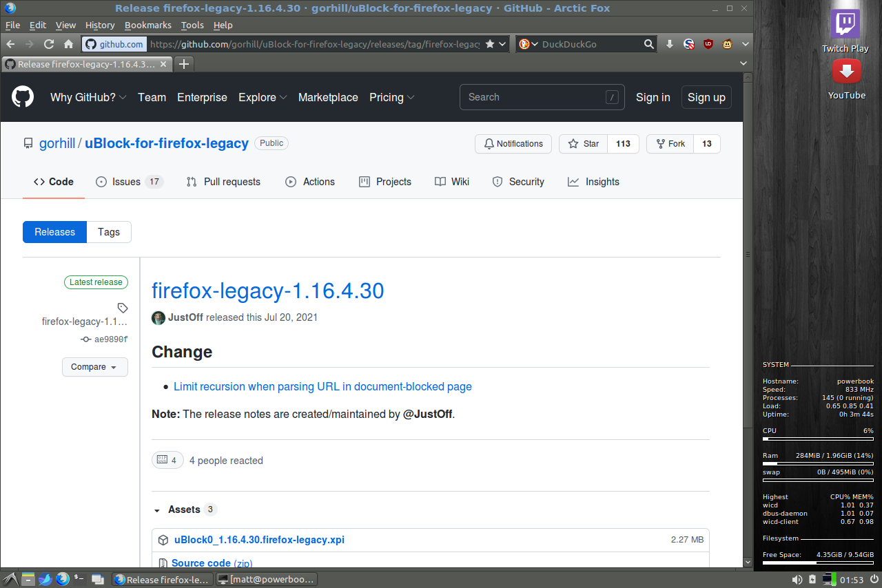882x588 pixels.
Task: Open the File menu
Action: 12,25
